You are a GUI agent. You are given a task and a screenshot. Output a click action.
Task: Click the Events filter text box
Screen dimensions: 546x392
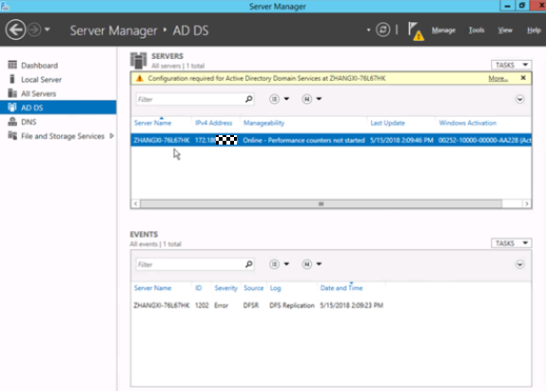click(x=190, y=265)
